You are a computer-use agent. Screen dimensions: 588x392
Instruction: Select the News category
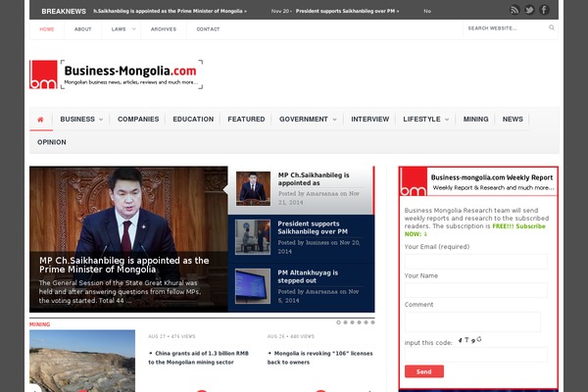pyautogui.click(x=513, y=120)
